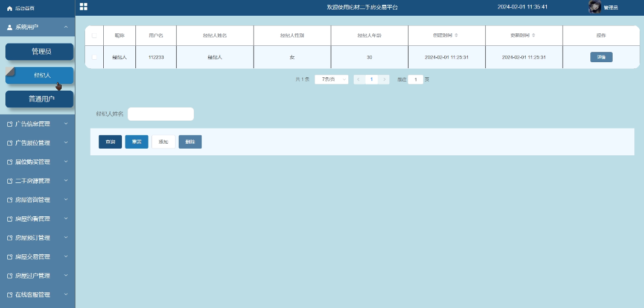Viewport: 644px width, 308px height.
Task: Click the 欢迎使用 platform title in the top bar
Action: pyautogui.click(x=362, y=7)
